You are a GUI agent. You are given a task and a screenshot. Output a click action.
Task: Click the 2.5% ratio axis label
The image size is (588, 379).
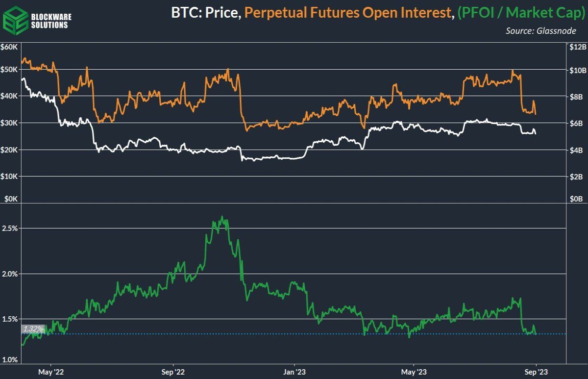click(x=10, y=228)
